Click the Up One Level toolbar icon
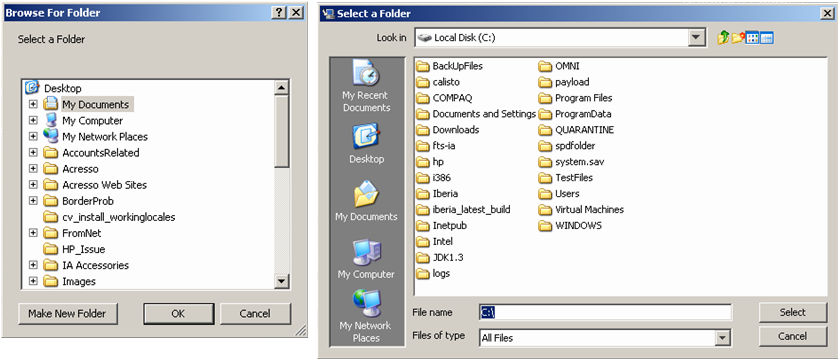This screenshot has width=839, height=360. pos(723,37)
